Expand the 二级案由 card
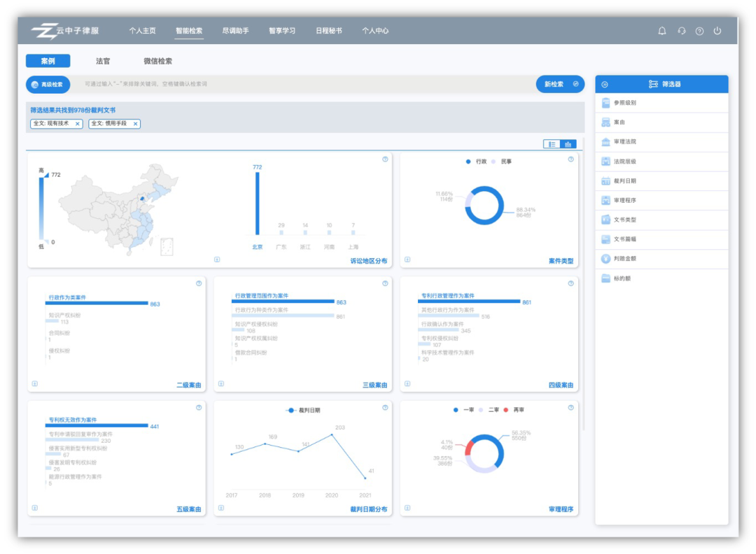Image resolution: width=756 pixels, height=554 pixels. (x=35, y=384)
